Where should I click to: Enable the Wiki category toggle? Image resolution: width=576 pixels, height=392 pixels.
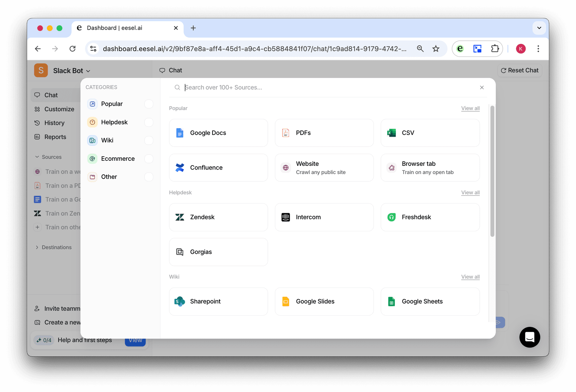point(148,140)
